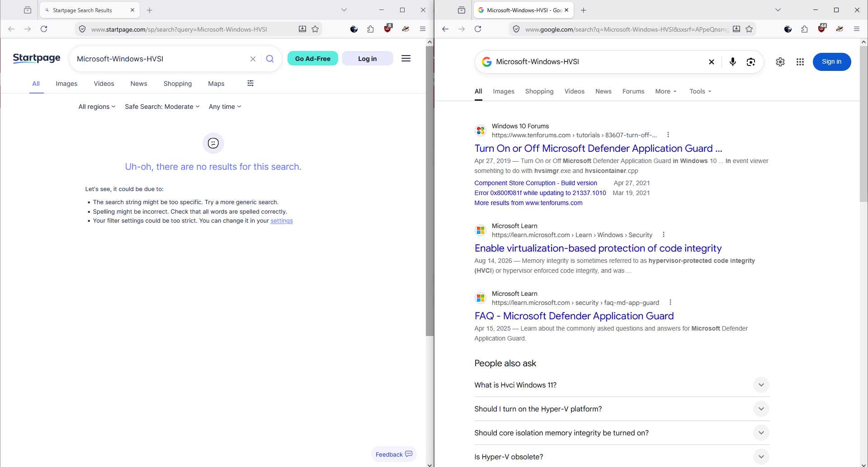
Task: Click Startpage magnifier search icon
Action: pos(270,59)
